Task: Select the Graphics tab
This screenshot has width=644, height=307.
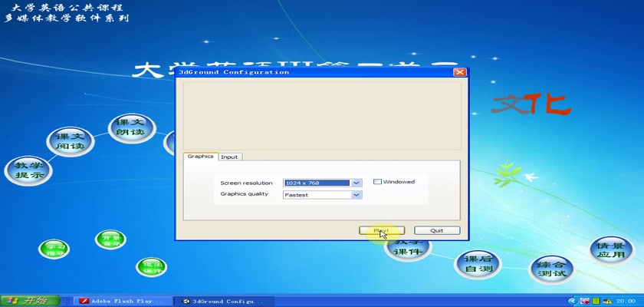Action: click(200, 157)
